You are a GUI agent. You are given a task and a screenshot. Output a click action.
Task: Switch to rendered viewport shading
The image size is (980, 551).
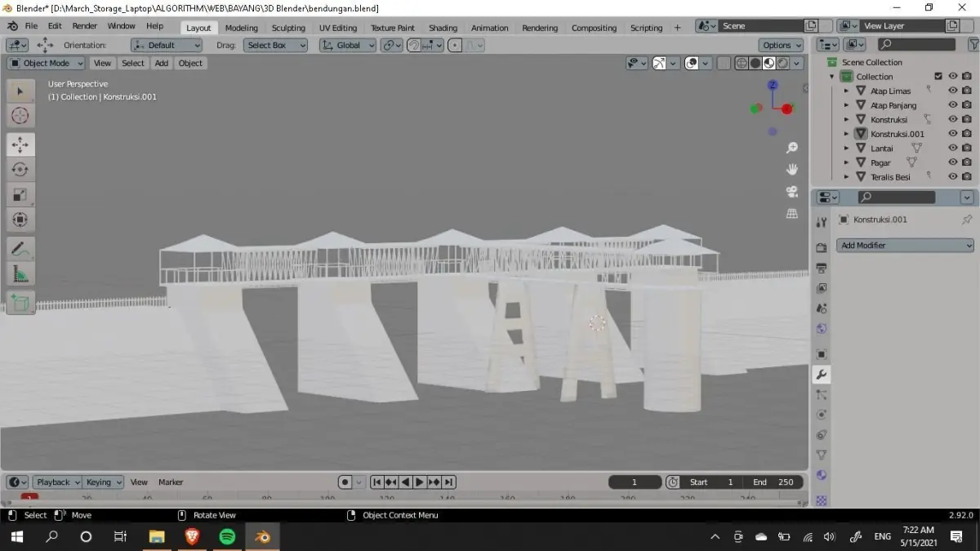[x=783, y=63]
